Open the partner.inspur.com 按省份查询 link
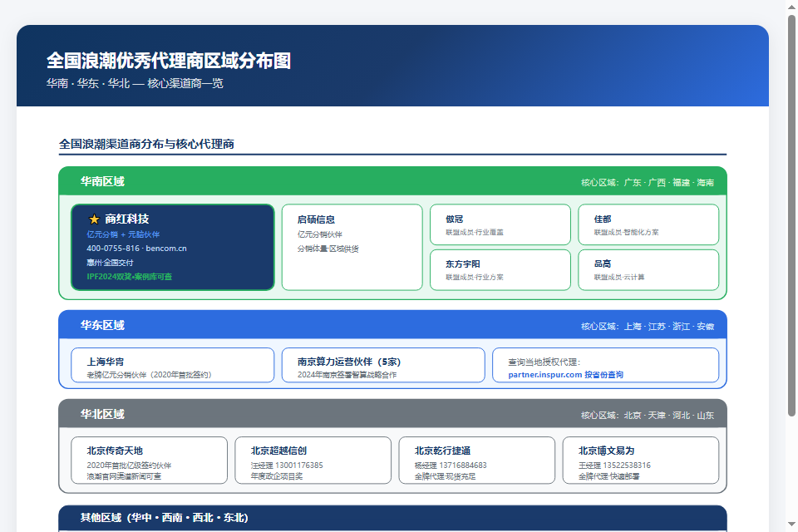 tap(565, 375)
